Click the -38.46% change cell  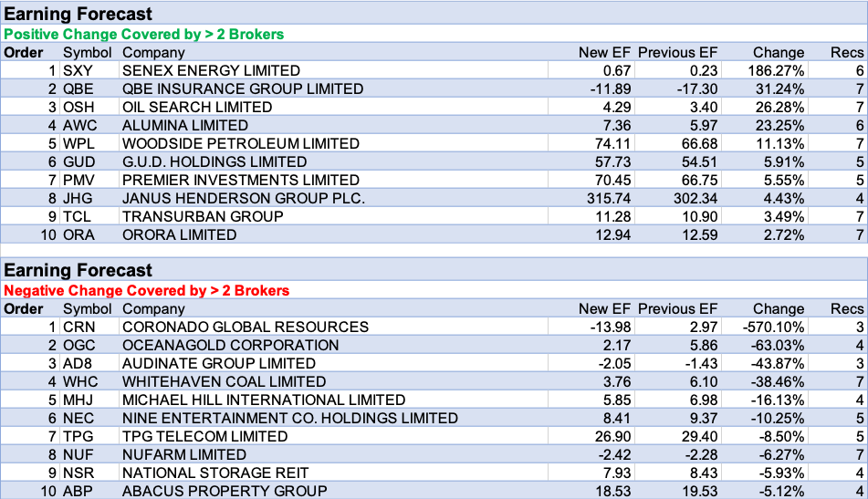pyautogui.click(x=777, y=381)
